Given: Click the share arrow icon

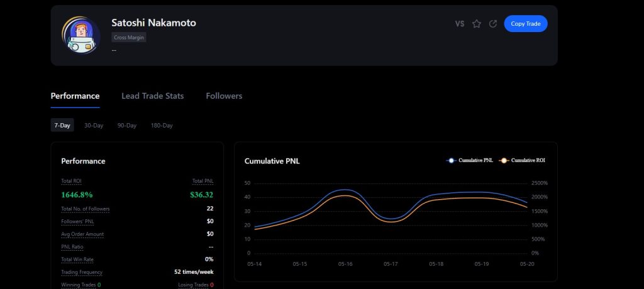Looking at the screenshot, I should (x=493, y=24).
